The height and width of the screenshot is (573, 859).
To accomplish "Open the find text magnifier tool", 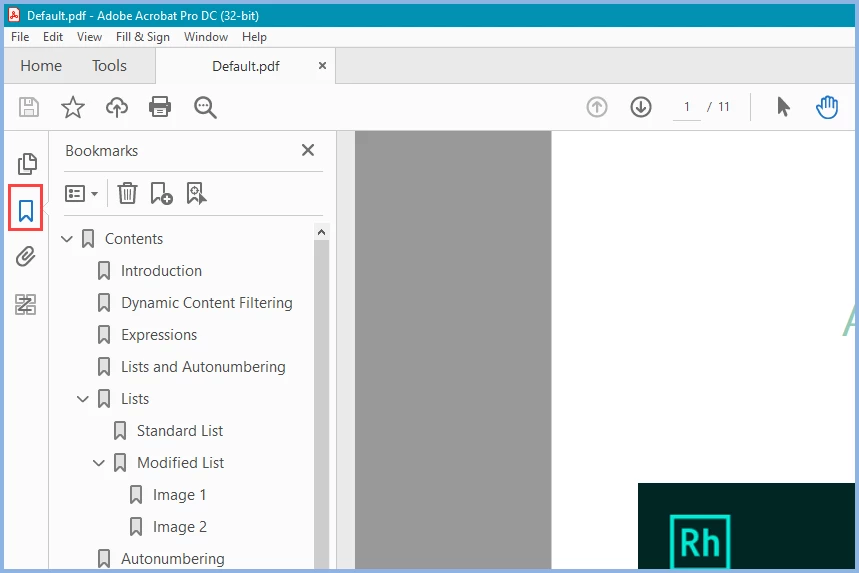I will 205,107.
